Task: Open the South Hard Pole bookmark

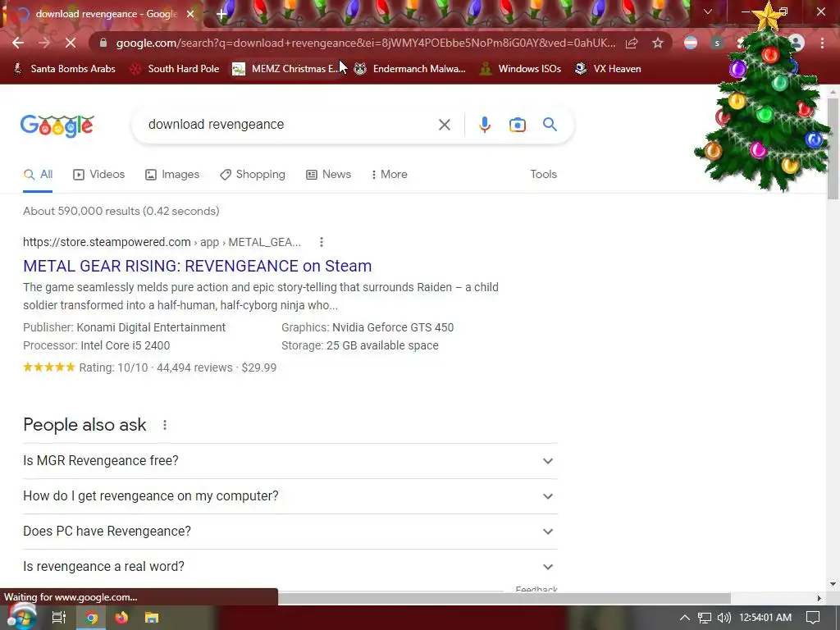Action: [175, 69]
